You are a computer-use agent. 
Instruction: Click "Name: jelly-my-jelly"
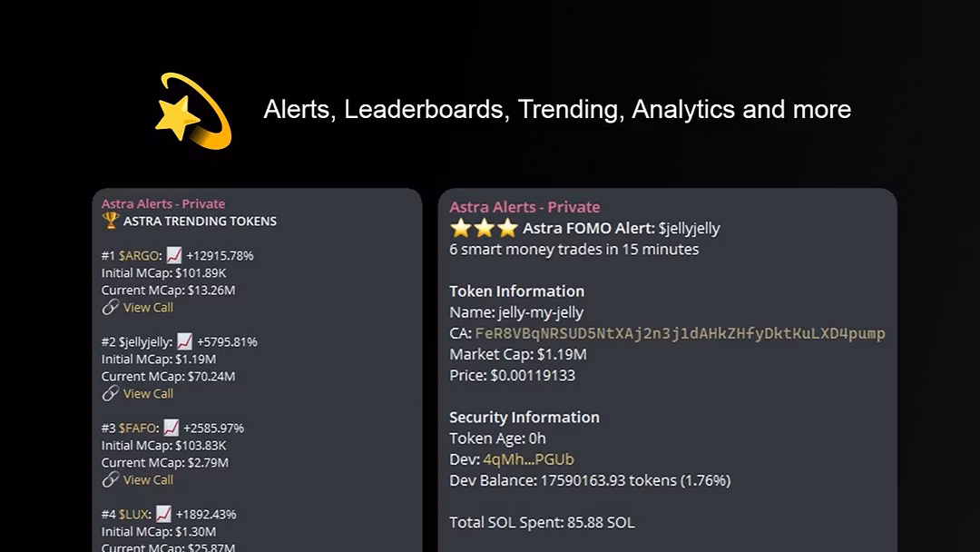point(516,312)
